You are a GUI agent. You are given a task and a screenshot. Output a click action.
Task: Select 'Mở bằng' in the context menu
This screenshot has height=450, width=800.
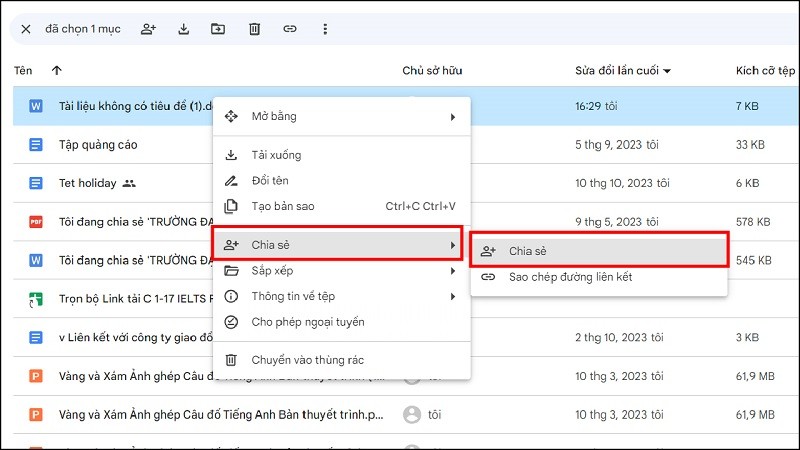tap(341, 116)
